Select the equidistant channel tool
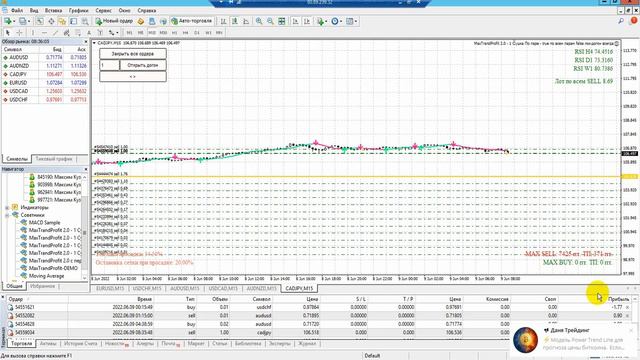 (x=67, y=33)
